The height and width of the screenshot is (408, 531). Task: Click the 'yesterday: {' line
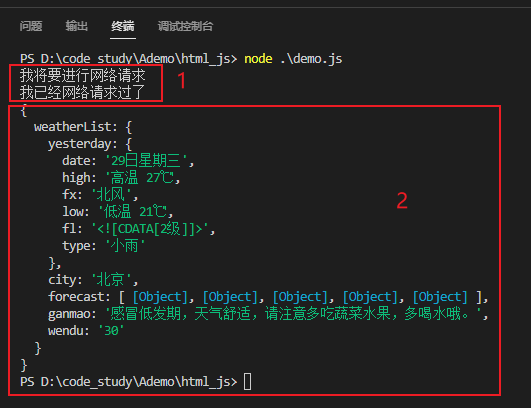pyautogui.click(x=90, y=144)
